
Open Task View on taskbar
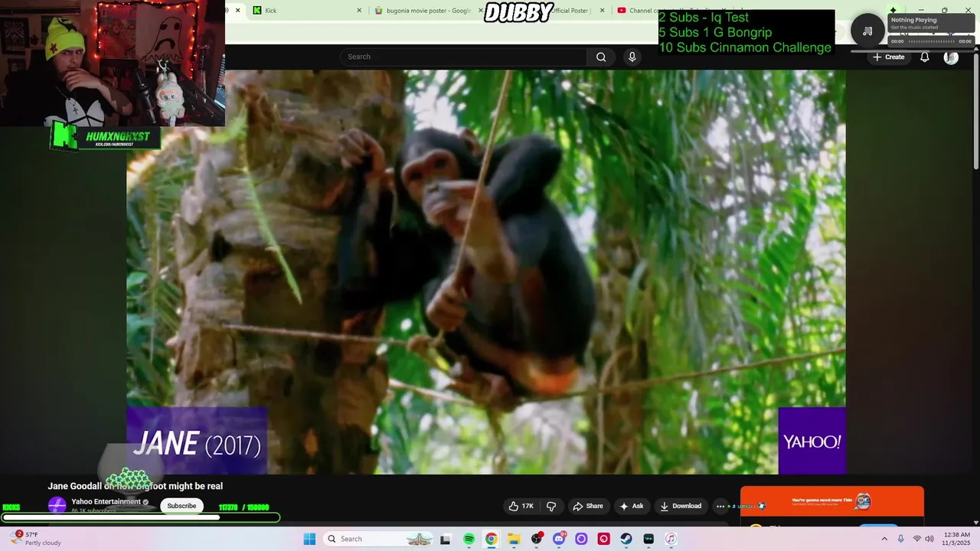point(445,539)
